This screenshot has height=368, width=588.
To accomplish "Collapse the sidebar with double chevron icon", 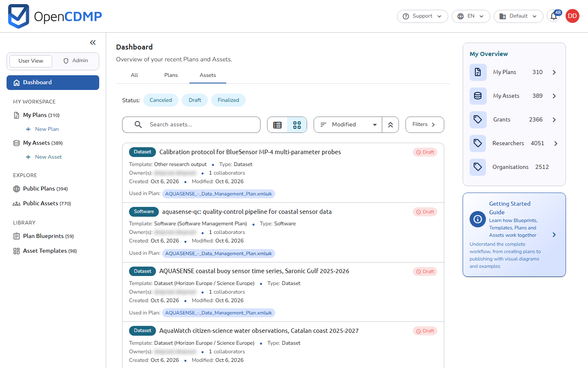I will point(93,43).
